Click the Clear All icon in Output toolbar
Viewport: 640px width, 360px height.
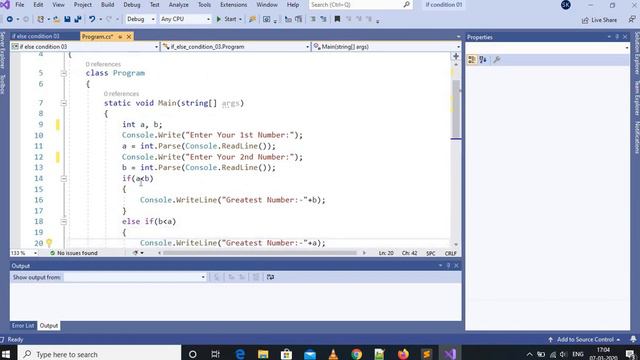point(256,277)
